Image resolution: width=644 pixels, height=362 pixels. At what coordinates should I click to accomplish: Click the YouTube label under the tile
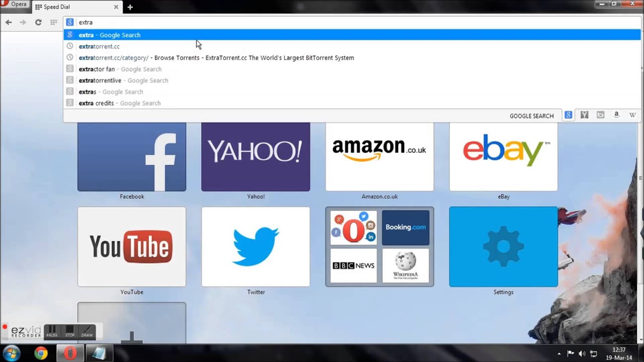click(x=132, y=292)
